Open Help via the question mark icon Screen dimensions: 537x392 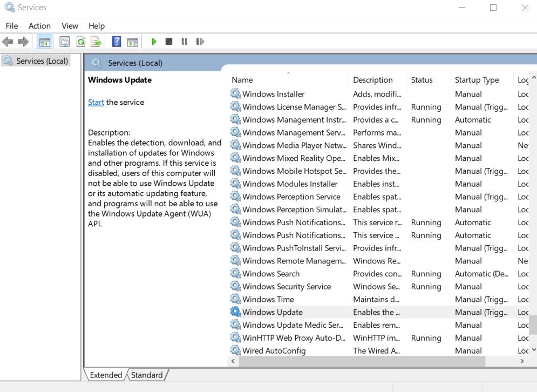coord(117,42)
